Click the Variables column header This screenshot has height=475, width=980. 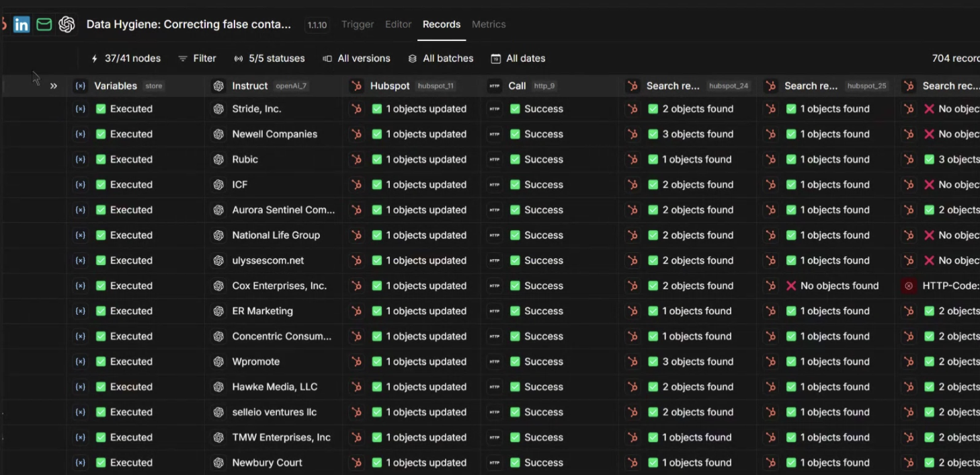click(136, 86)
